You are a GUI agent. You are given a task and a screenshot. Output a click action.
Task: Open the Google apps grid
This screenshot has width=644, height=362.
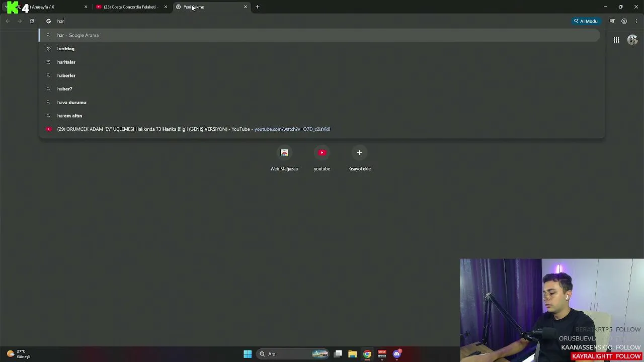(x=616, y=40)
